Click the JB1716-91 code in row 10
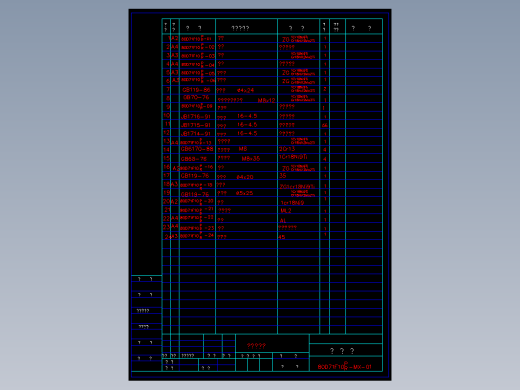 196,116
